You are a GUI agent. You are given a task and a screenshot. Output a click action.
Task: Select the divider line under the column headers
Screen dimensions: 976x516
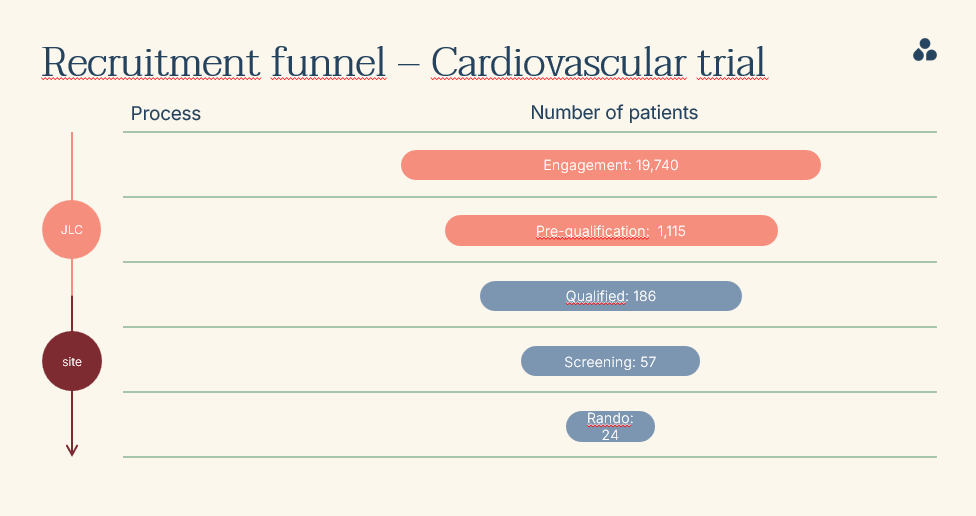[530, 132]
